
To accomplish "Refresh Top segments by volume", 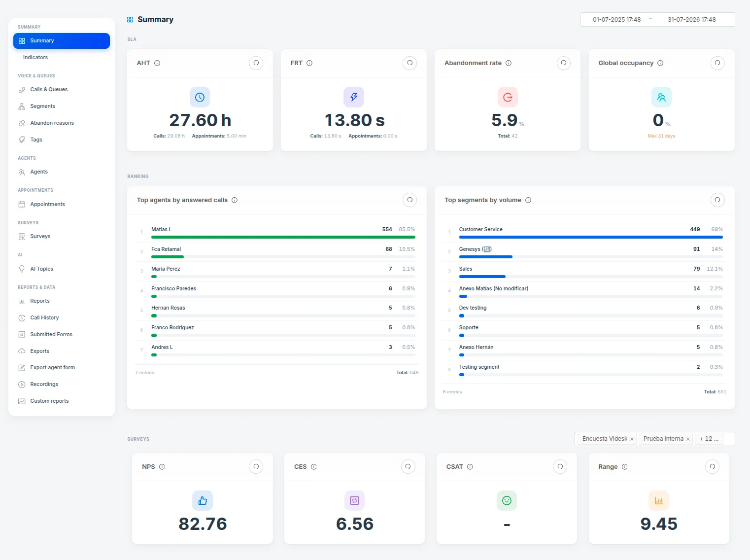I will click(717, 200).
